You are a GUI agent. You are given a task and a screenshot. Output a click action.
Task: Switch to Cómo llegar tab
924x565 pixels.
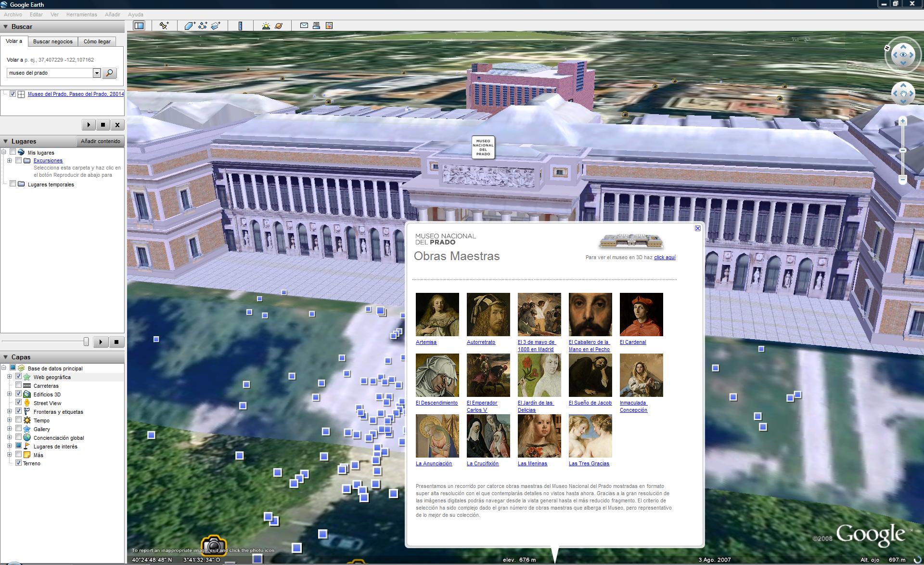97,41
